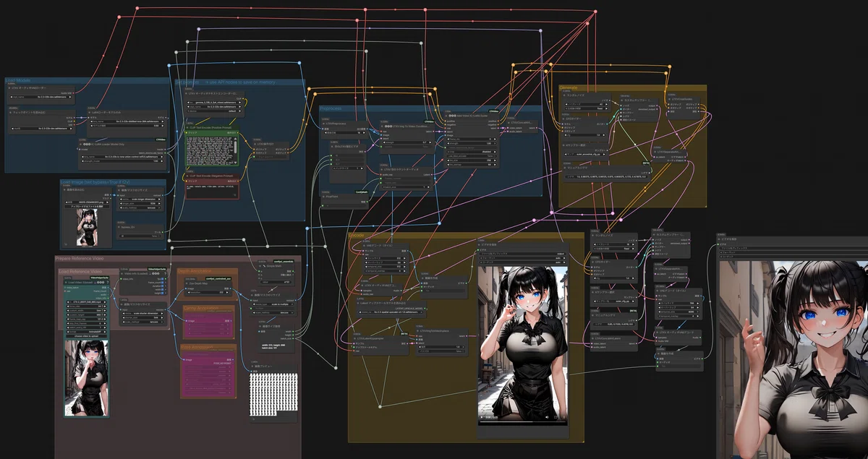Screen dimensions: 868x459
Task: Open more options on Decode video player
Action: 564,417
